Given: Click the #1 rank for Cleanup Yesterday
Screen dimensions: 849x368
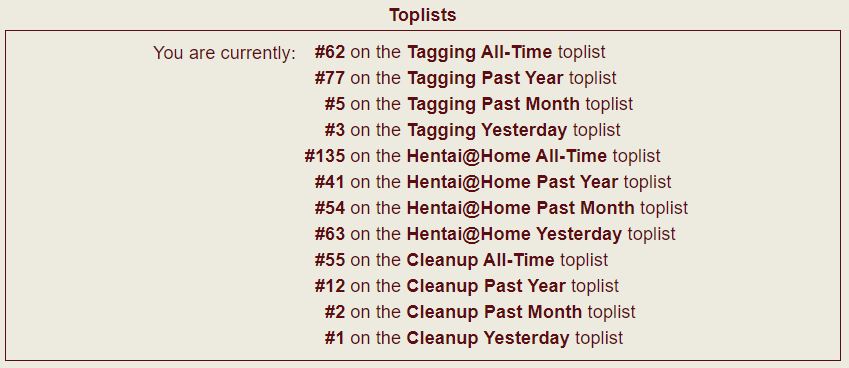Looking at the screenshot, I should click(x=334, y=338).
